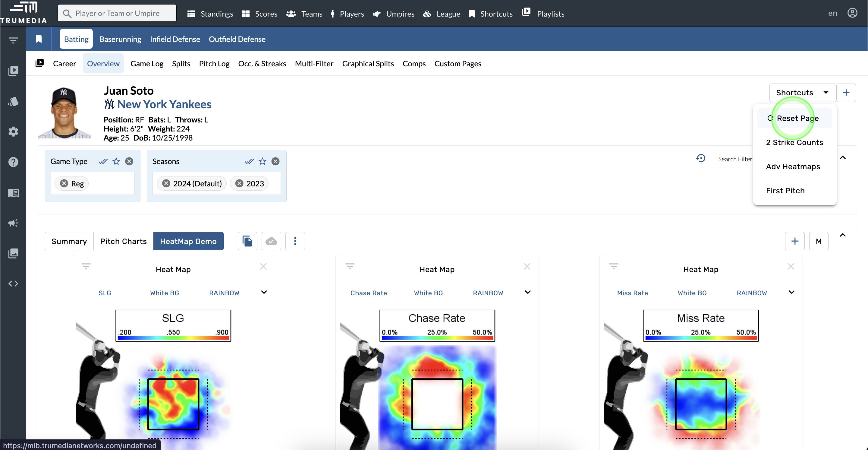
Task: Click the Player or Team search field
Action: [x=117, y=13]
